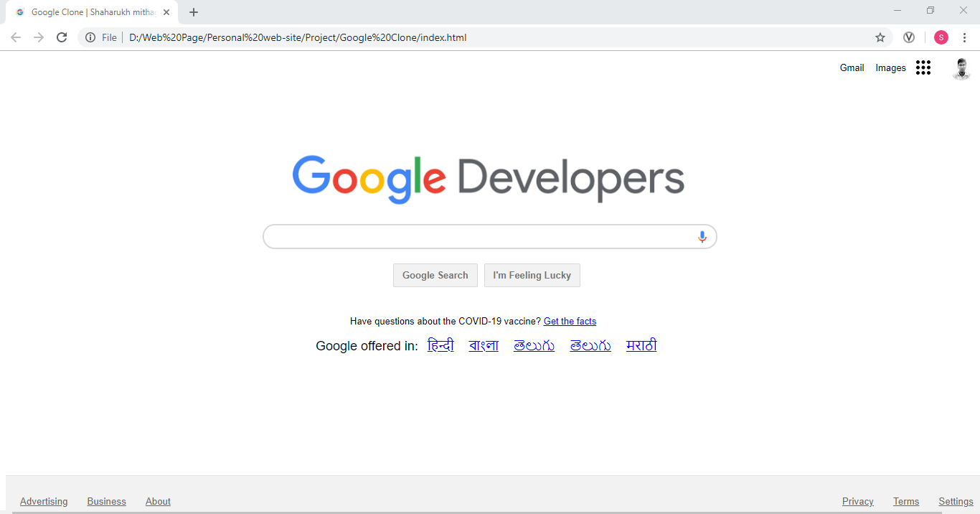Viewport: 980px width, 514px height.
Task: Switch Google language to हिन्दी
Action: click(440, 345)
